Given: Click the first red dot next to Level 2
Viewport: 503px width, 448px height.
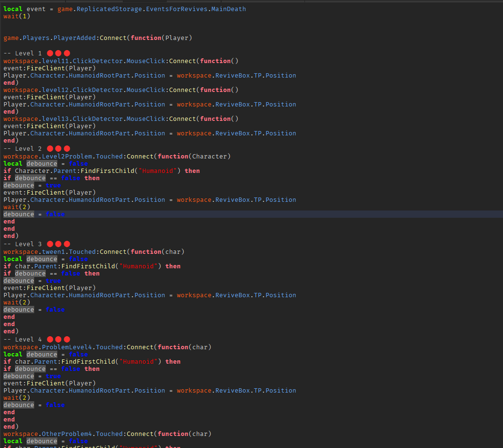Looking at the screenshot, I should coord(50,148).
